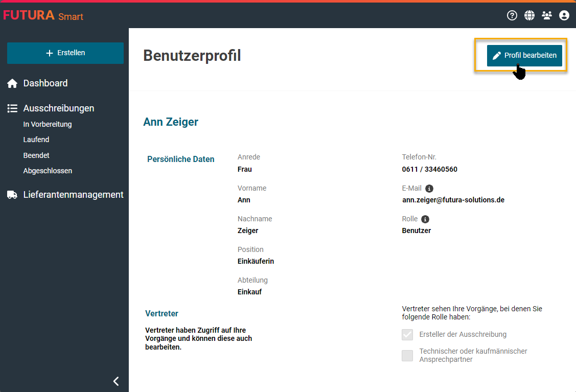
Task: Click the Erstellen button
Action: (x=65, y=53)
